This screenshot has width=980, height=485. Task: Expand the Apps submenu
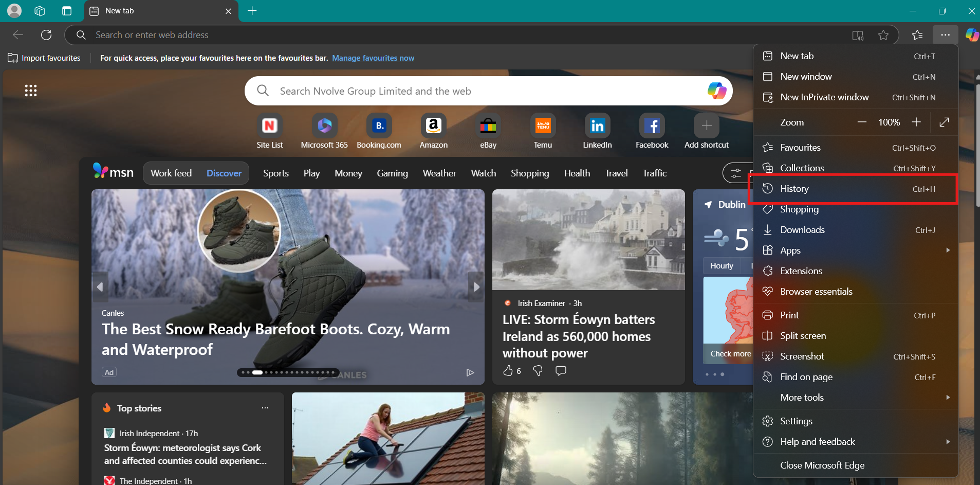[x=856, y=250]
